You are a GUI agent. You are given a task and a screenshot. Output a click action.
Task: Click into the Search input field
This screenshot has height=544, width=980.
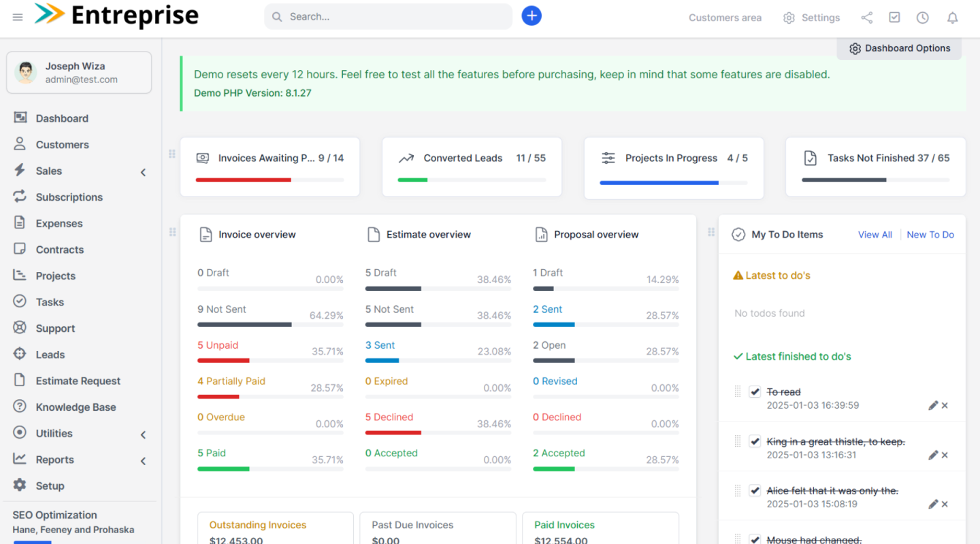click(395, 17)
